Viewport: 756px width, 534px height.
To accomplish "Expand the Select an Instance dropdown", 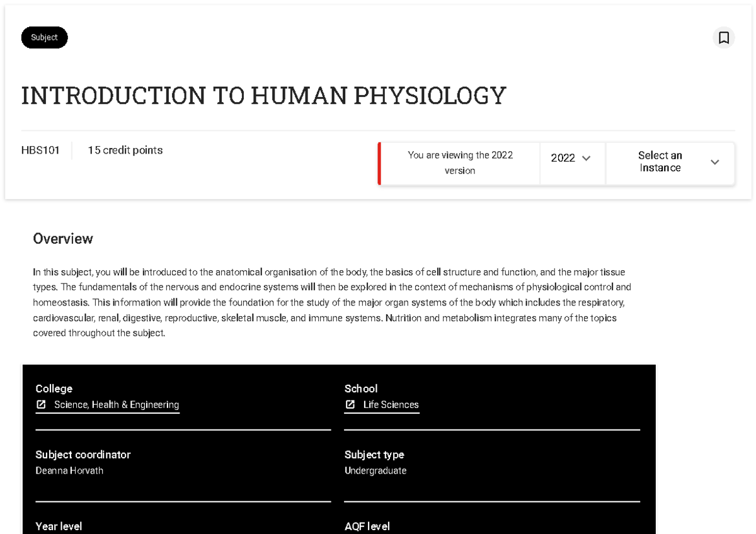I will tap(670, 162).
